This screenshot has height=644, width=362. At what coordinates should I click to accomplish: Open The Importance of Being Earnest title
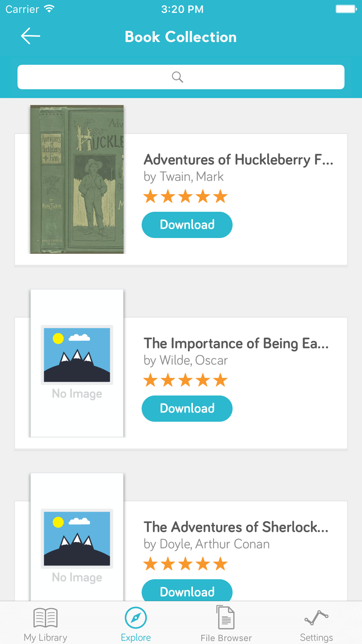point(236,343)
